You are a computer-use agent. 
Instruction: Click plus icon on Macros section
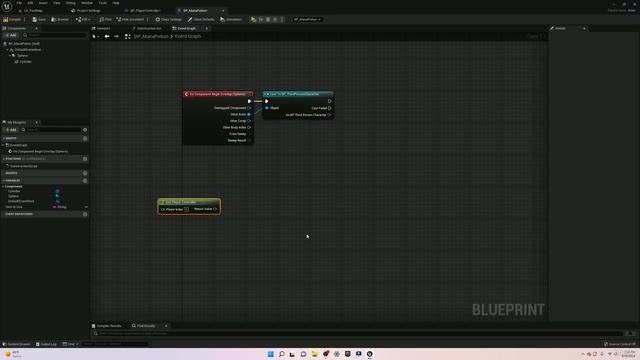(x=85, y=173)
